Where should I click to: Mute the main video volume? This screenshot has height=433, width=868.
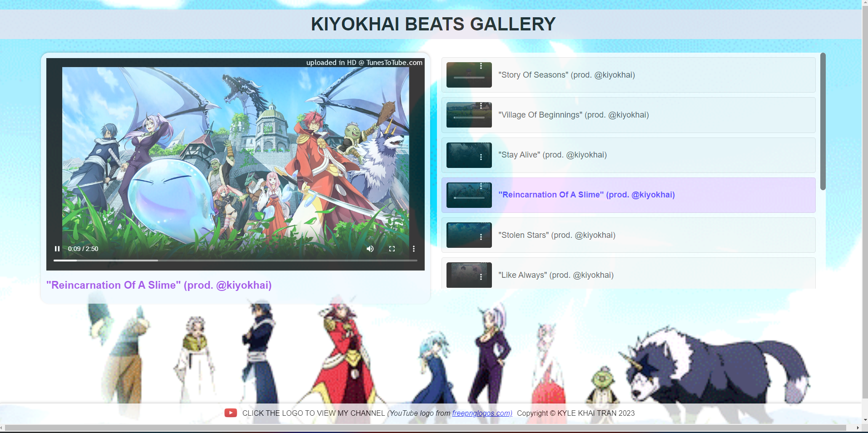click(370, 249)
